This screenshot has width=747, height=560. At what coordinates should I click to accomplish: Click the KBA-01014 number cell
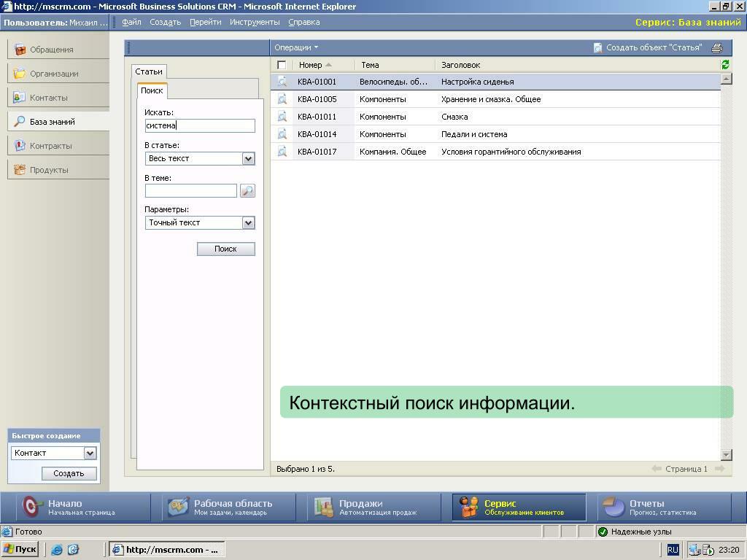click(317, 134)
